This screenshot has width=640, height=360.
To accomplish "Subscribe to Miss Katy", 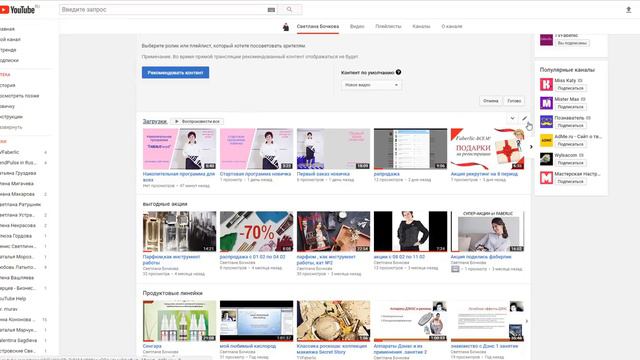I will point(571,88).
